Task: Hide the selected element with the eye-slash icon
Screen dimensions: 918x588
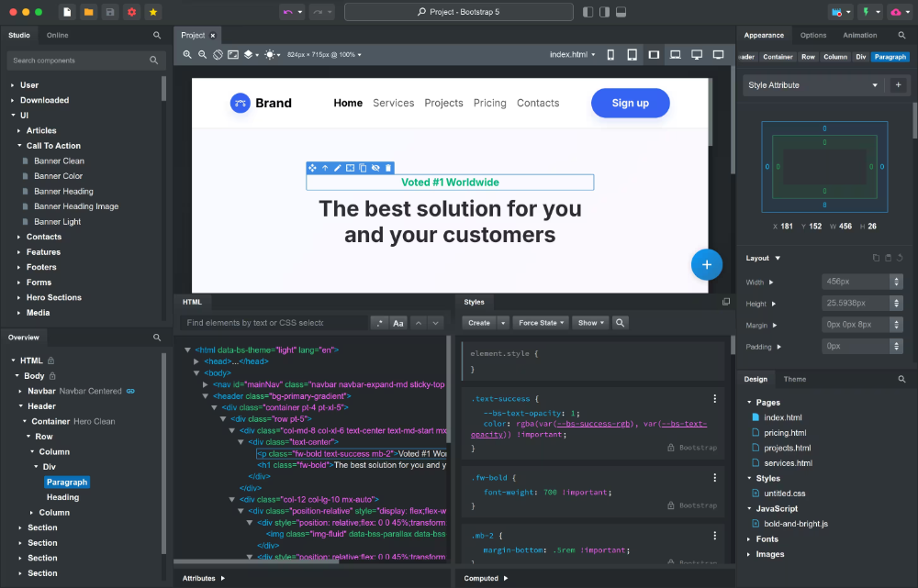Action: point(375,168)
